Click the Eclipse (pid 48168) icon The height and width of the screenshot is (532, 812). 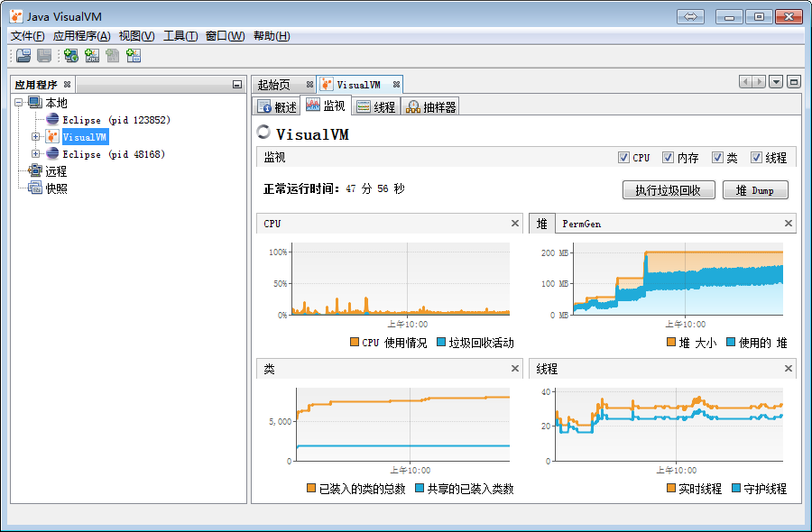(52, 153)
